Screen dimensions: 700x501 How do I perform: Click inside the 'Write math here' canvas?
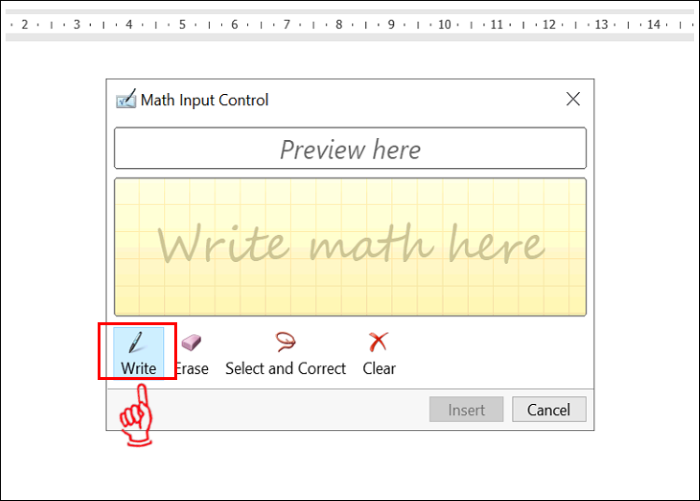(x=350, y=247)
